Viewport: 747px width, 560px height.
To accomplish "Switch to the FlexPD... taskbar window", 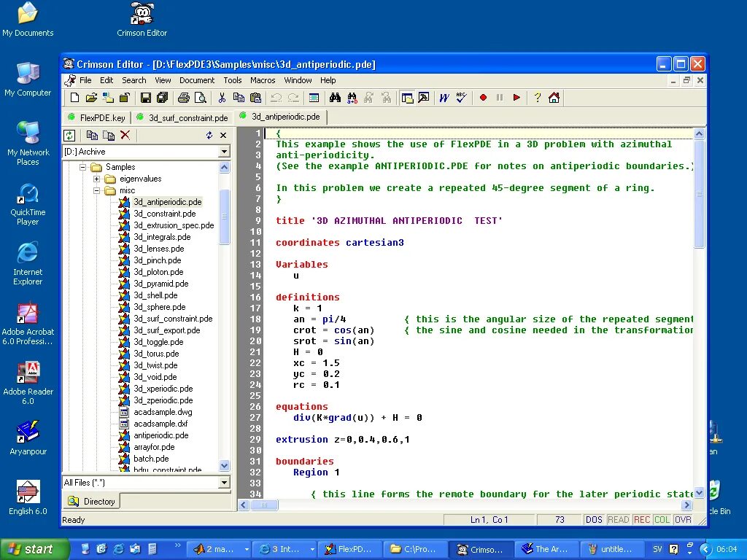I will pyautogui.click(x=348, y=549).
